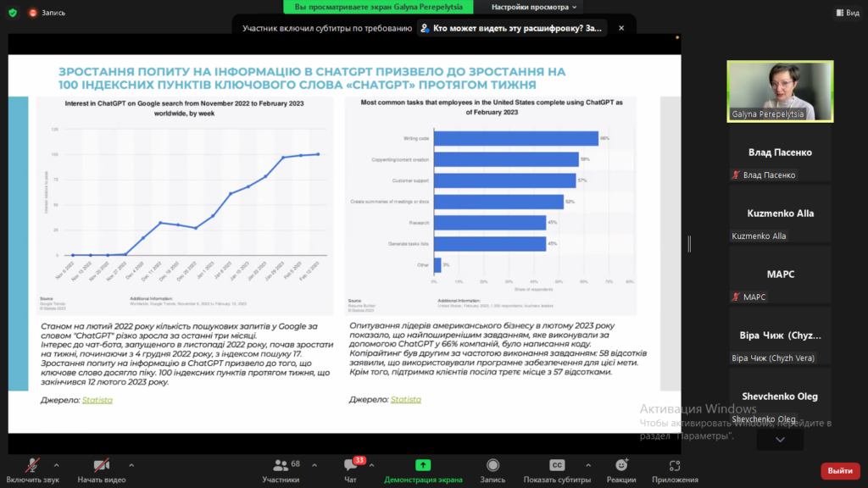Start camera with "Начать видео"

point(102,471)
